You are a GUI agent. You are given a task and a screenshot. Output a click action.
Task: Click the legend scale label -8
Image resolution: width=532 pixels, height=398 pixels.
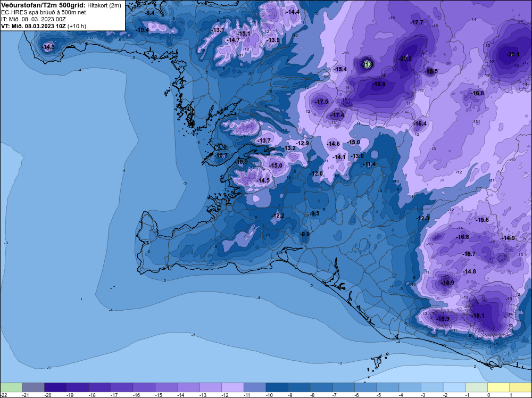click(313, 395)
